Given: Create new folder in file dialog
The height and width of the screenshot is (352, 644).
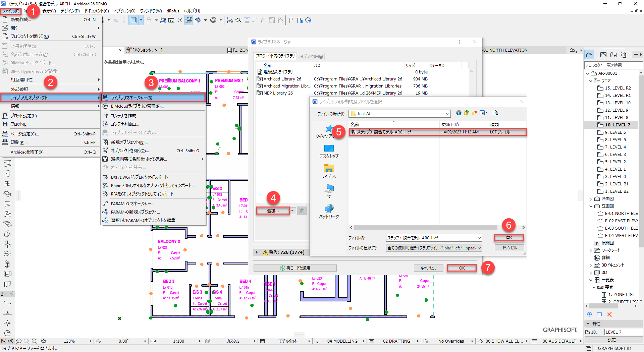Looking at the screenshot, I should point(474,113).
